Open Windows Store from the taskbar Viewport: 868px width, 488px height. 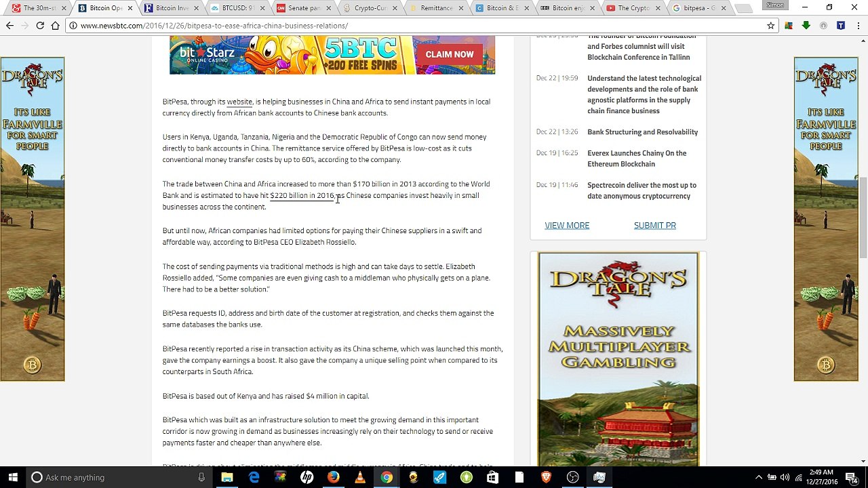[x=492, y=477]
